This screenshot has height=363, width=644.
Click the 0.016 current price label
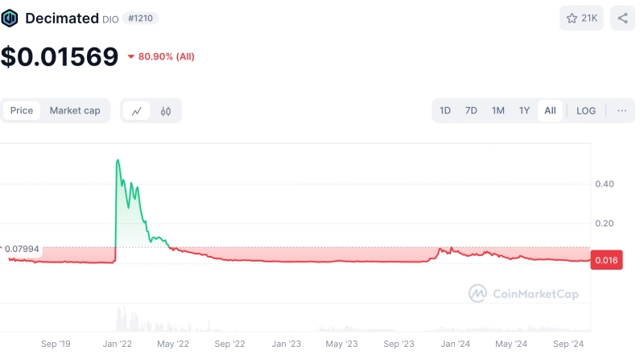point(606,260)
